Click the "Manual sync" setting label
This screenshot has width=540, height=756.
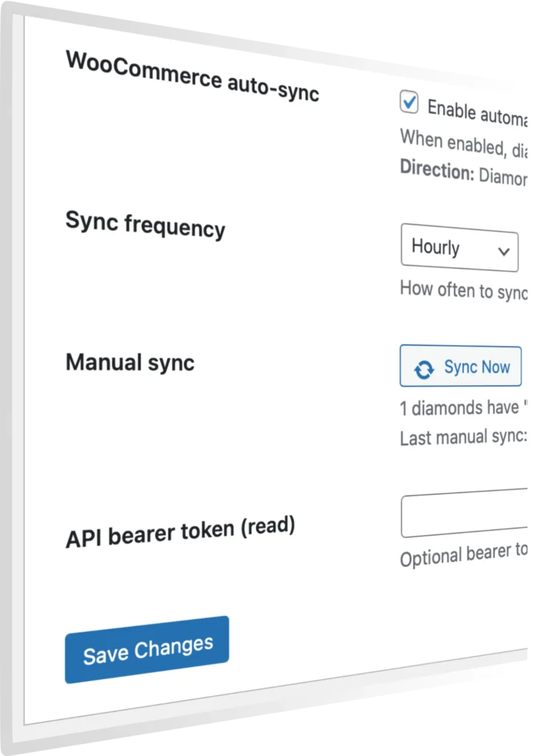[x=130, y=362]
